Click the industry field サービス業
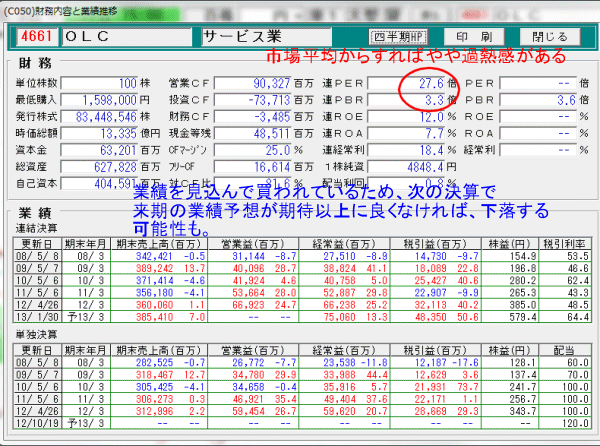The image size is (600, 446). 266,37
